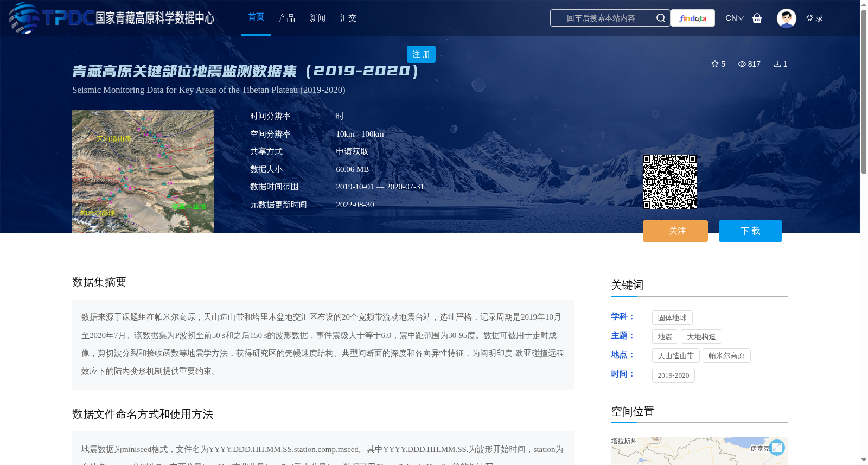
Task: Expand the map fullscreen icon
Action: pos(777,447)
